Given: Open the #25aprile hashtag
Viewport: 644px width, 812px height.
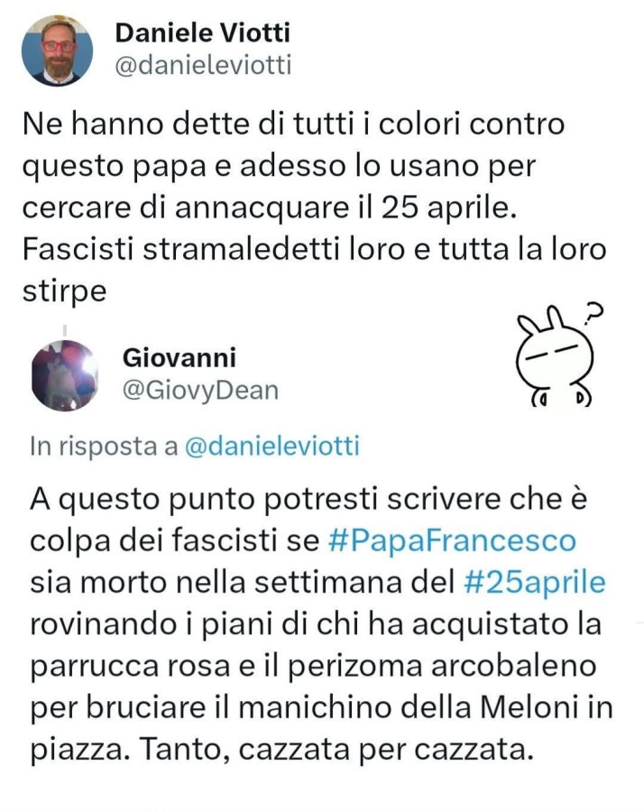Looking at the screenshot, I should [535, 583].
